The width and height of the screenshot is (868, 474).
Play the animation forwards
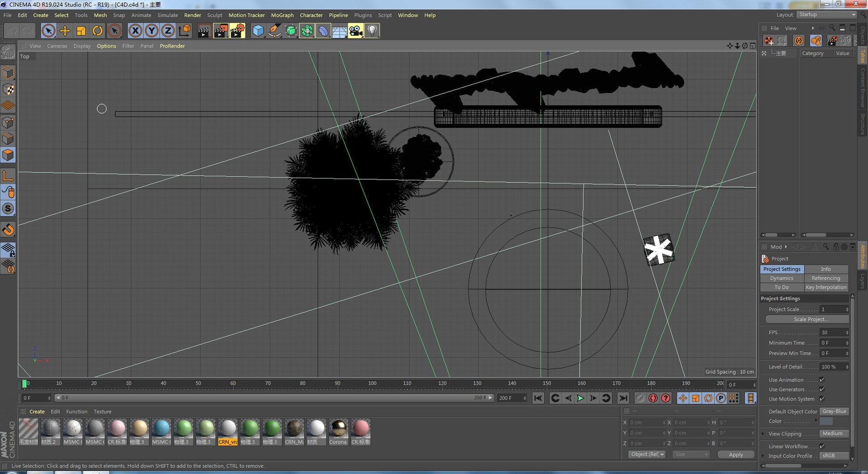click(x=580, y=398)
